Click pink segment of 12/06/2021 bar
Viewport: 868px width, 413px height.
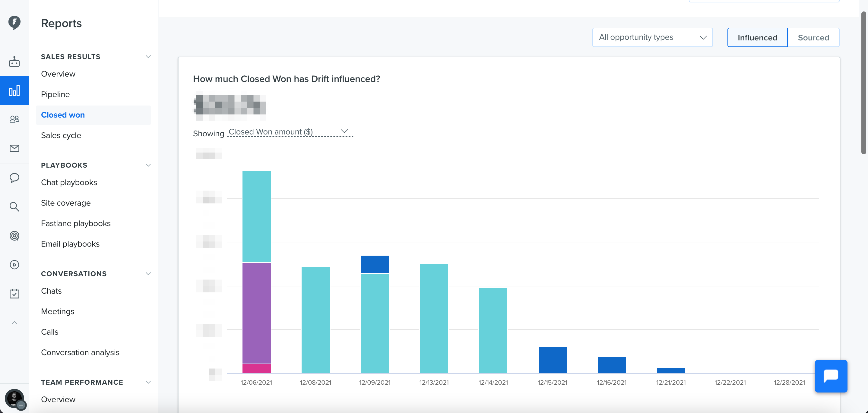pos(256,368)
